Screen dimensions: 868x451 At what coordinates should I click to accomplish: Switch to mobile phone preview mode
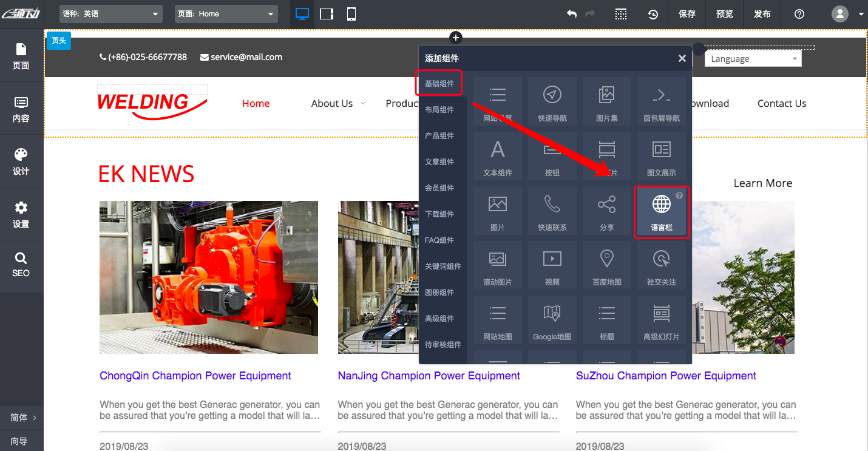pos(351,14)
